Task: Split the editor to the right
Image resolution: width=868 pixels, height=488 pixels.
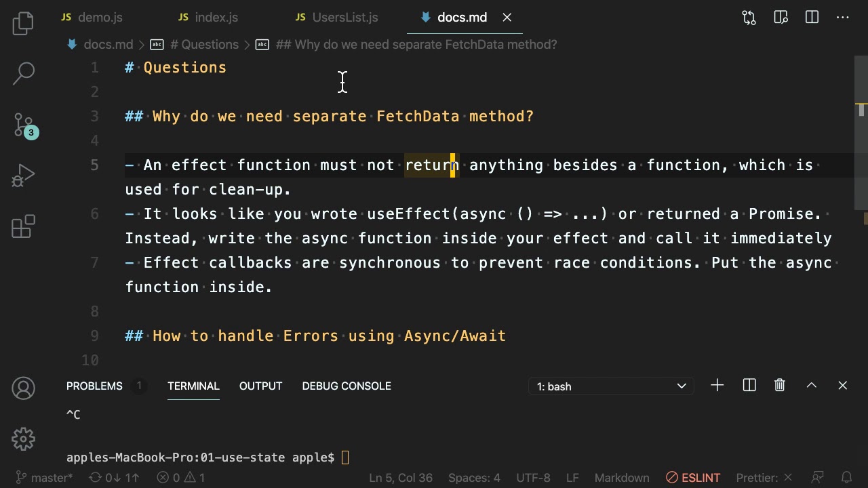Action: tap(812, 18)
